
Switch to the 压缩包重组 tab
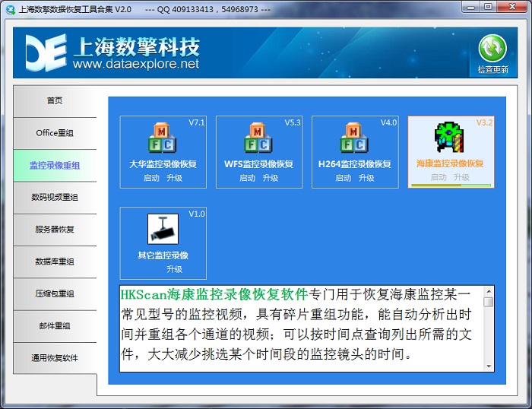coord(55,294)
